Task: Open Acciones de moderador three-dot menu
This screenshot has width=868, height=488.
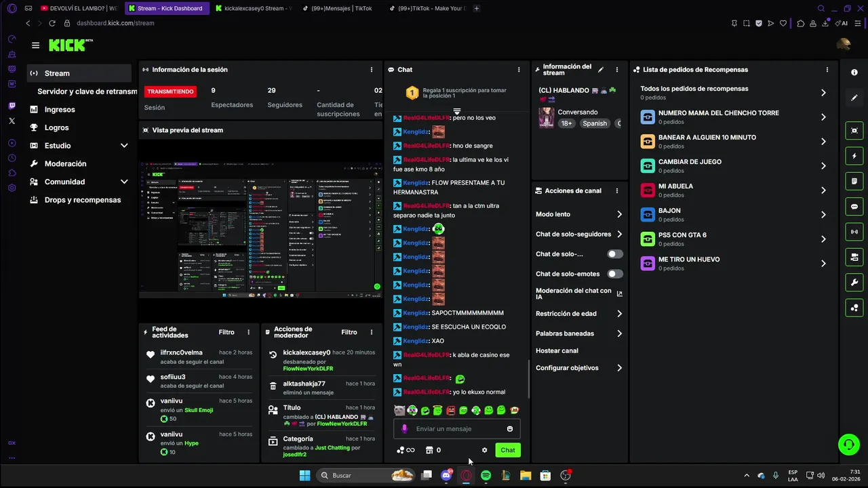Action: pos(371,332)
